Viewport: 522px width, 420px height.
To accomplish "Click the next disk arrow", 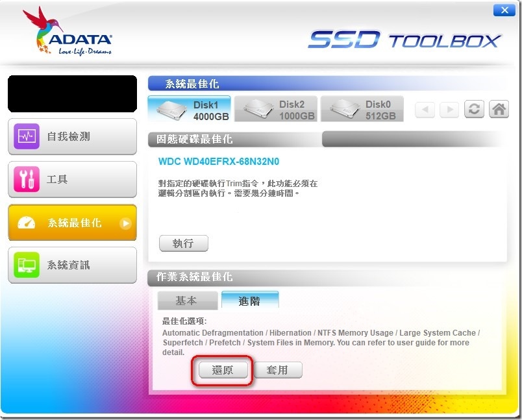I will tap(449, 110).
